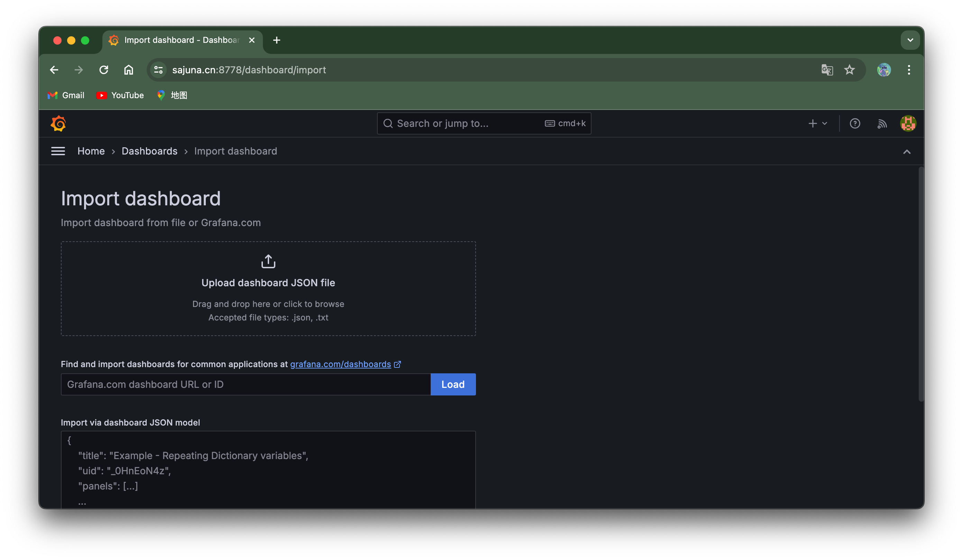The image size is (963, 560).
Task: Open site info icon in address bar
Action: [x=158, y=70]
